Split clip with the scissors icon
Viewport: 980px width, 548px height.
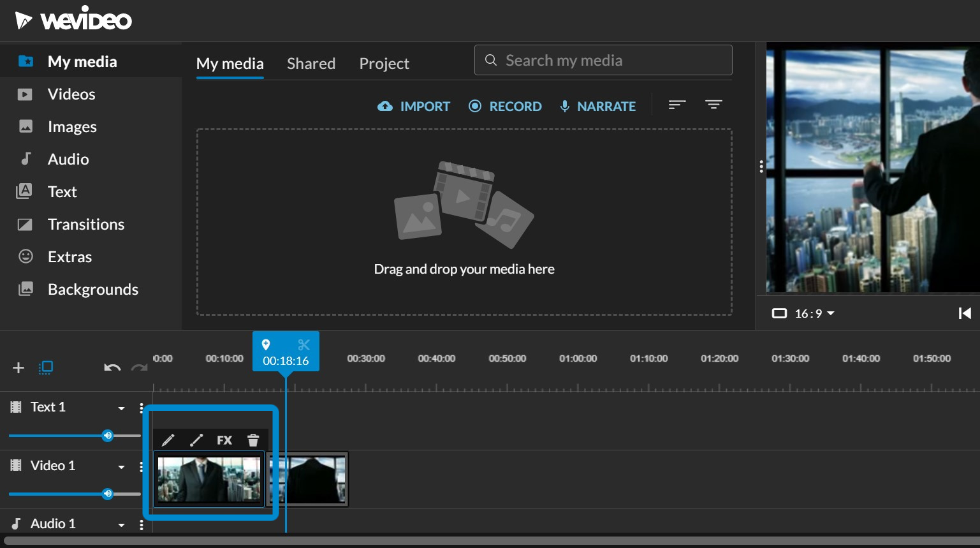pyautogui.click(x=304, y=345)
